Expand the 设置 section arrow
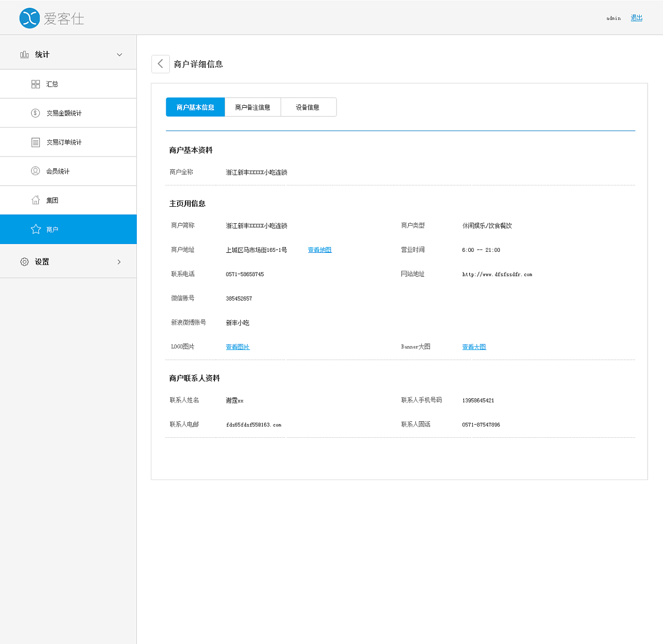This screenshot has width=663, height=644. tap(119, 262)
